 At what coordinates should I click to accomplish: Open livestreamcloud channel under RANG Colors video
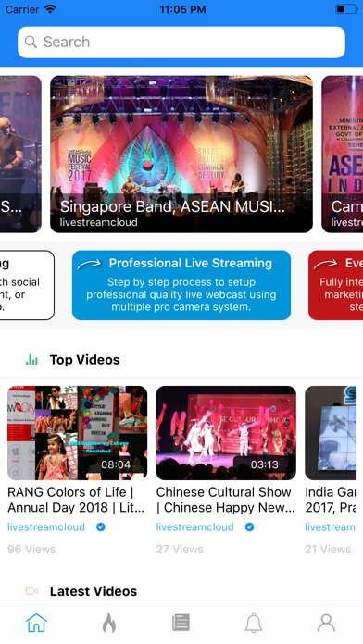coord(46,526)
